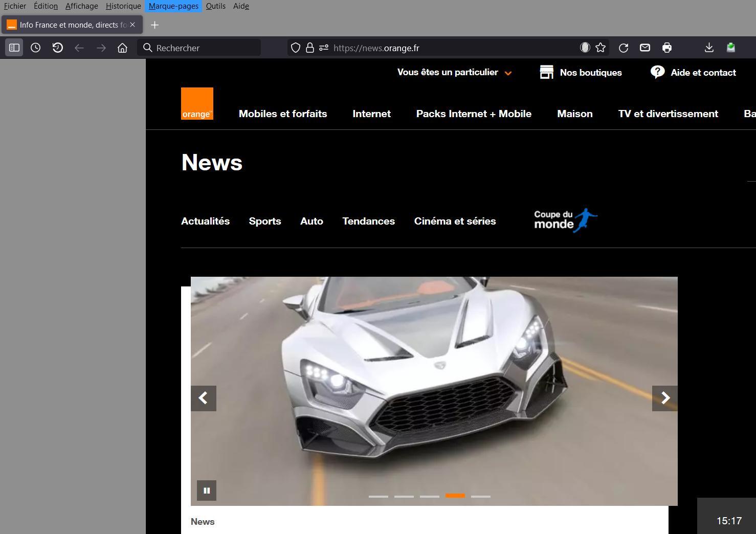
Task: Bookmark this page with the star
Action: tap(600, 48)
